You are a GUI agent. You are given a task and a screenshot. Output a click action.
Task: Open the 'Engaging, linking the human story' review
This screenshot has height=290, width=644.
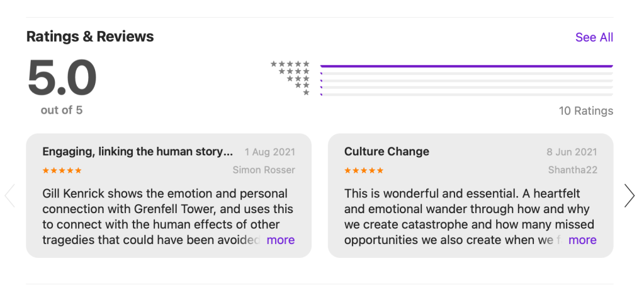137,151
